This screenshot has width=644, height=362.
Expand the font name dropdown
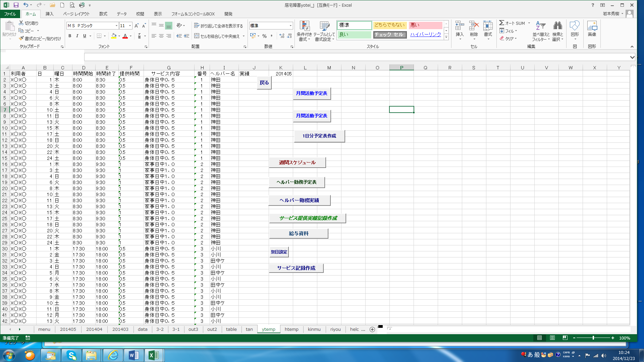(116, 26)
